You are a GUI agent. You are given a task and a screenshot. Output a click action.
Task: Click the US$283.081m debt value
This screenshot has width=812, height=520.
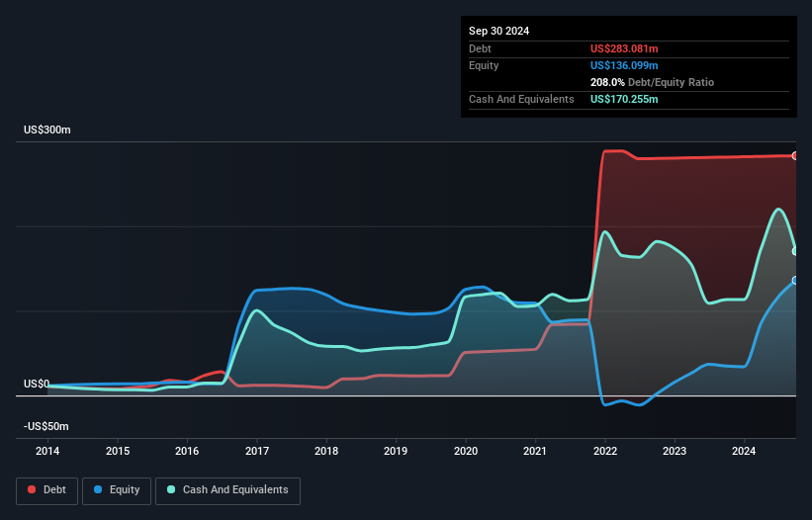[624, 48]
